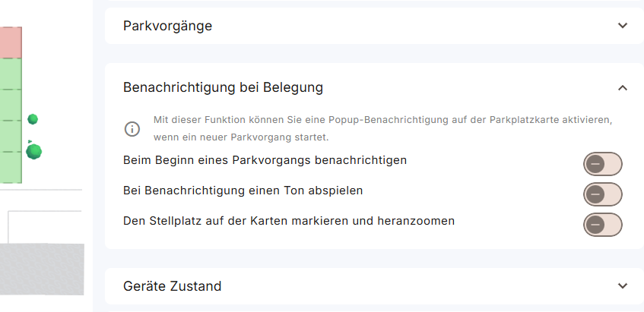
Task: Toggle the 'Ton abspielen' notification sound switch
Action: click(x=602, y=194)
